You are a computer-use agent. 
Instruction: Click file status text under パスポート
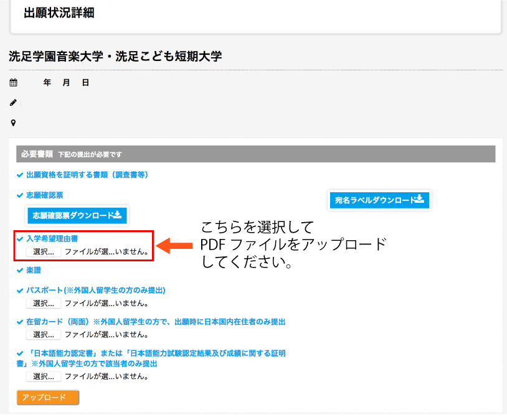[107, 304]
